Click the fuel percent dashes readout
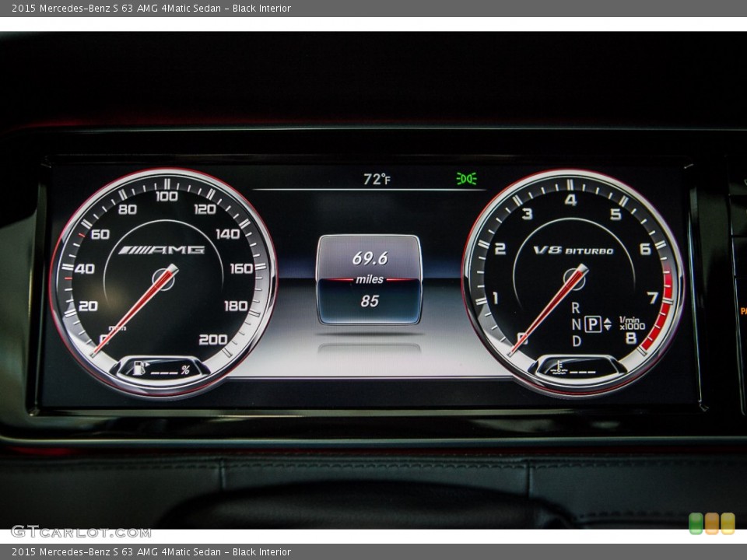The image size is (747, 560). coord(170,370)
